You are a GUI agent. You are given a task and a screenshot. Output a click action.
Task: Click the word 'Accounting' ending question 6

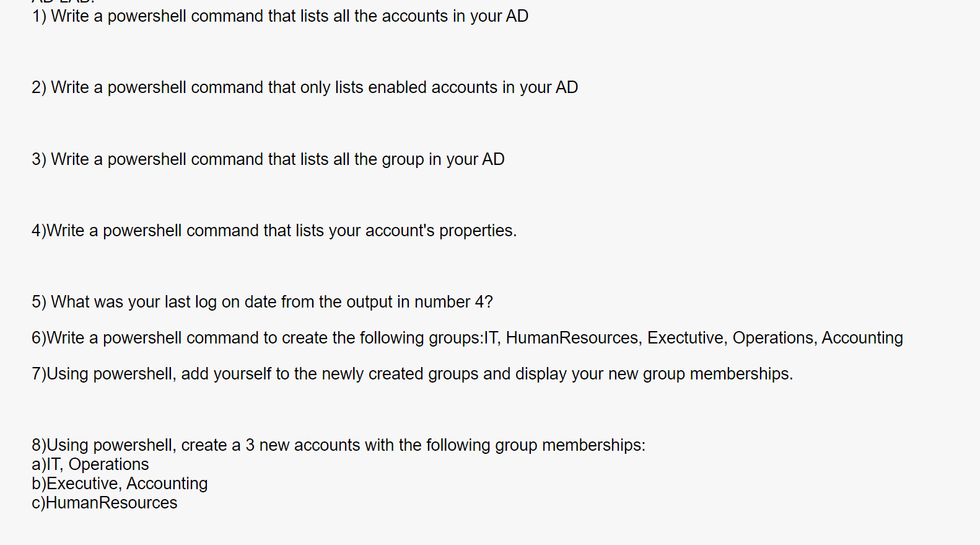click(x=862, y=339)
